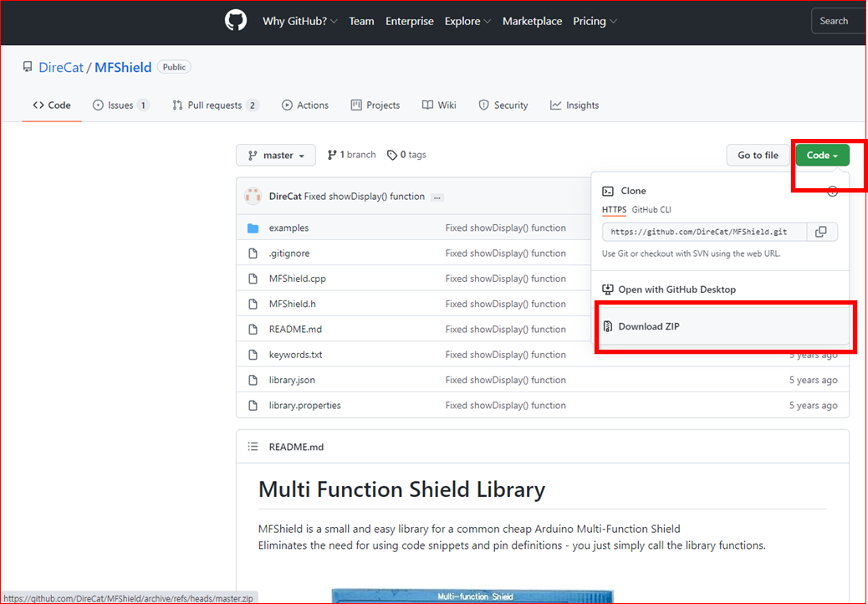Open the DireCat owner profile link
This screenshot has height=604, width=868.
click(x=61, y=67)
